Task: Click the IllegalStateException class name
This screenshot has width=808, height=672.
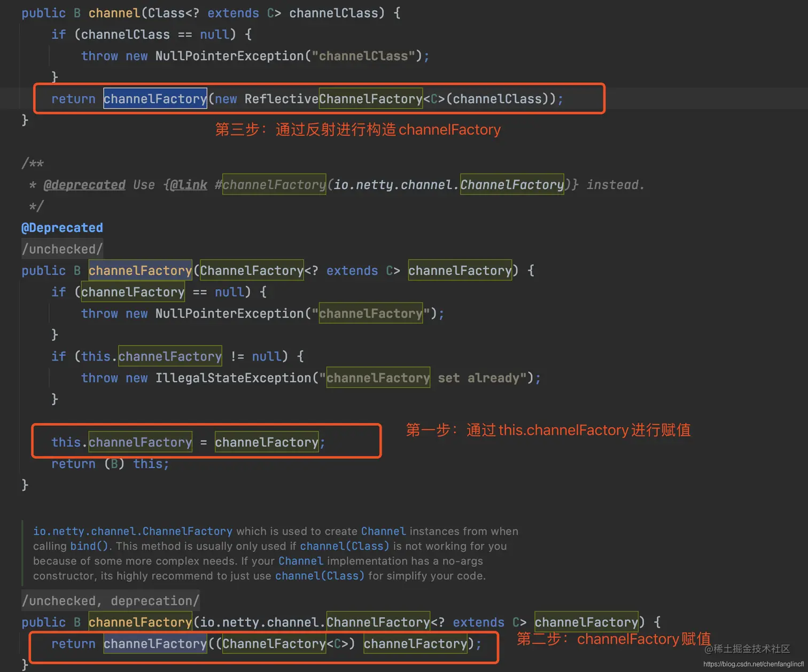Action: [234, 378]
